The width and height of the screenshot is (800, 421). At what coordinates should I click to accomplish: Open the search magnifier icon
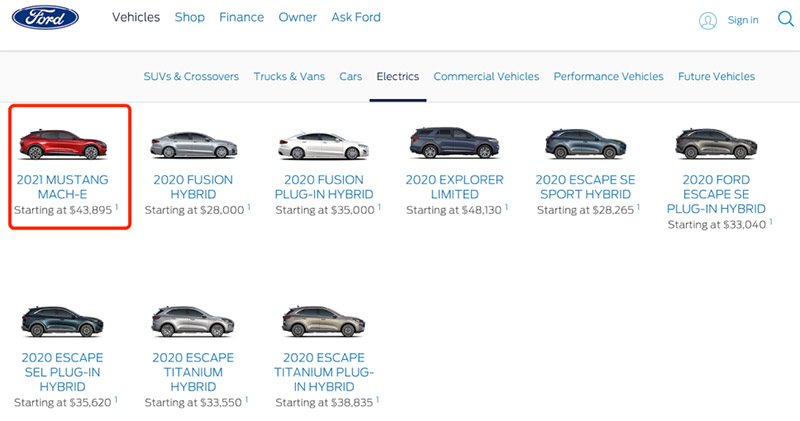coord(784,20)
